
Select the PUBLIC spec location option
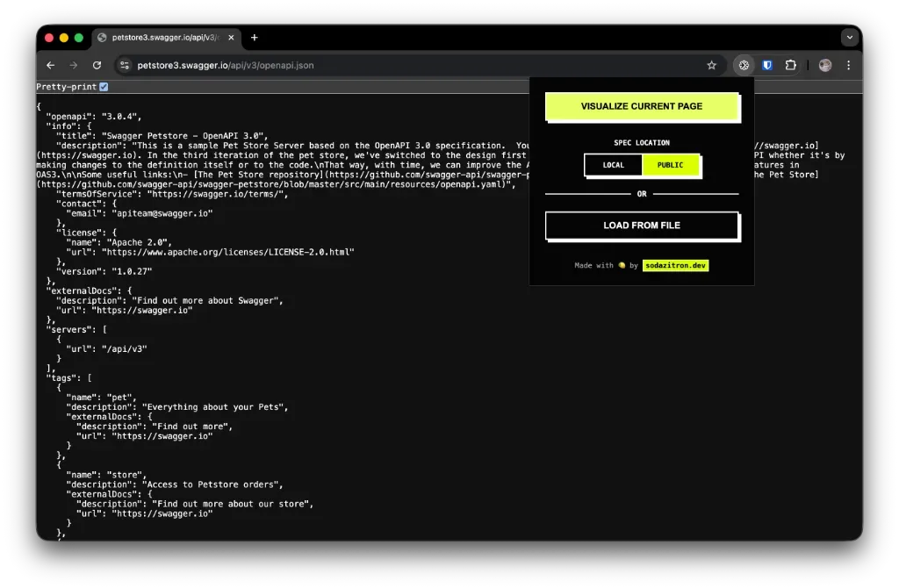coord(671,165)
